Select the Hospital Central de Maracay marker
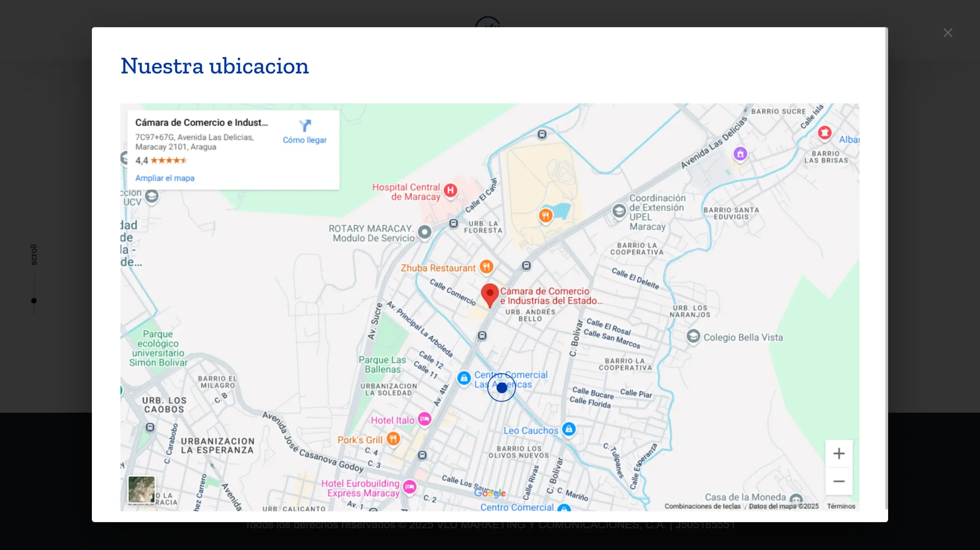Viewport: 980px width, 550px height. click(451, 190)
